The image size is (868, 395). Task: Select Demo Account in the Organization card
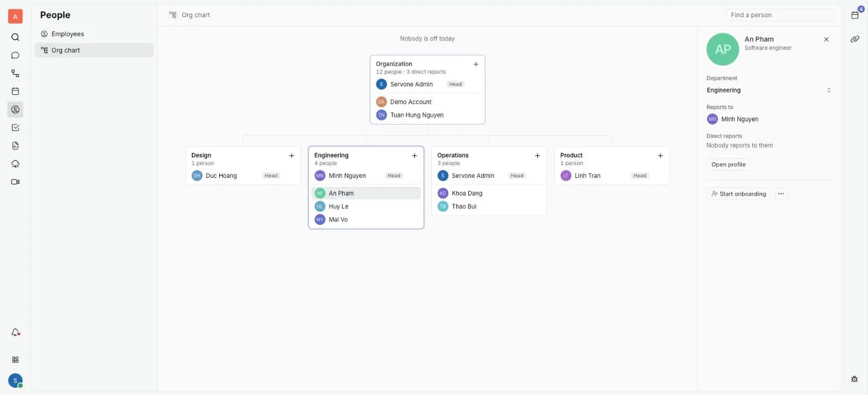tap(427, 102)
